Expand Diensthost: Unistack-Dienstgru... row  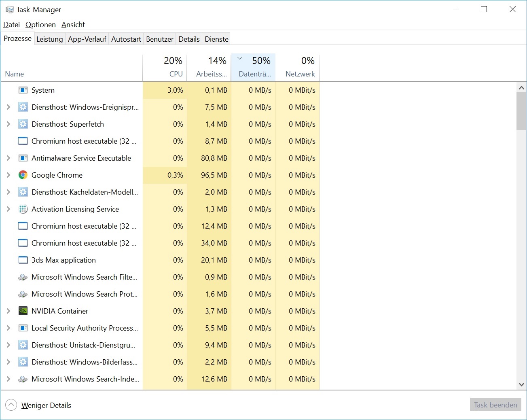point(8,345)
